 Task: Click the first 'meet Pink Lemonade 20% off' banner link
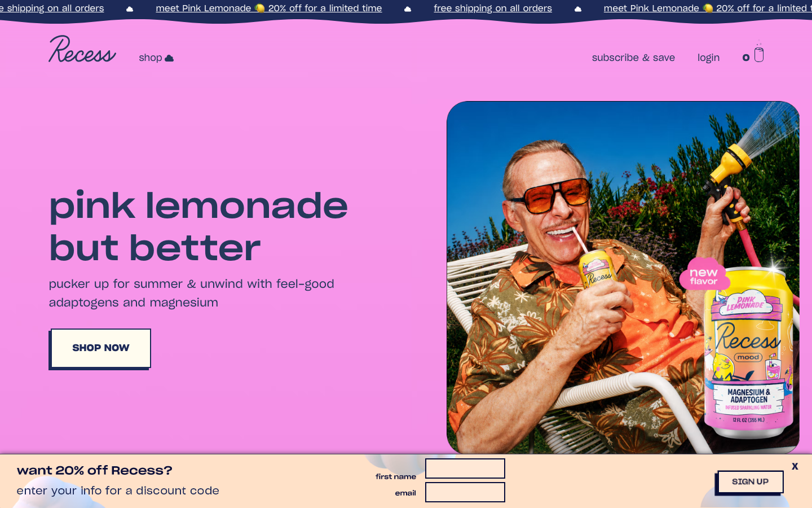(x=269, y=8)
